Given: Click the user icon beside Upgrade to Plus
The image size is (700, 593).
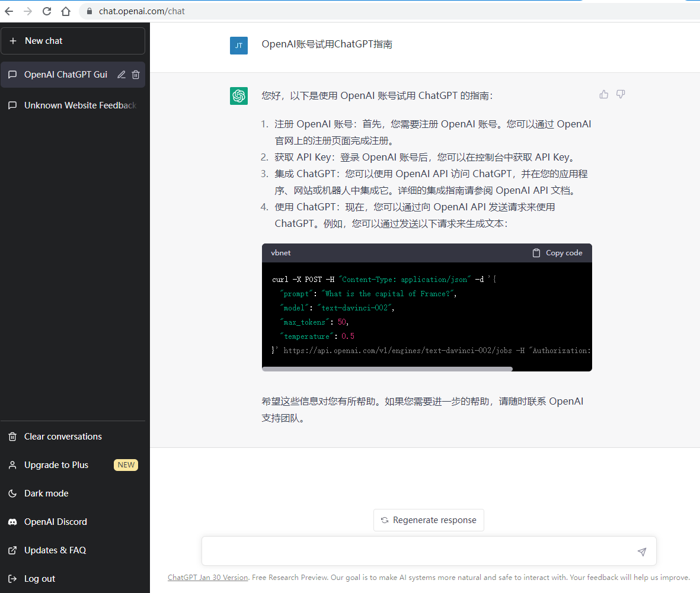Looking at the screenshot, I should point(12,465).
